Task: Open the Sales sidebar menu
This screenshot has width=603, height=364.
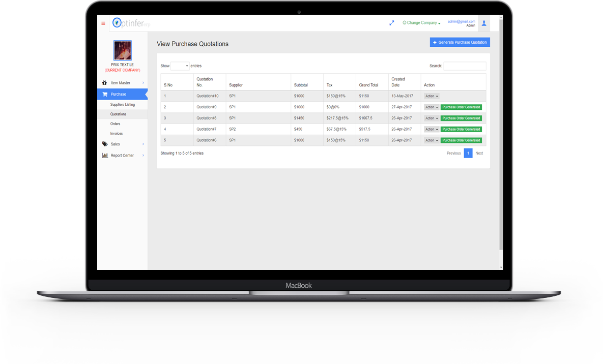Action: [x=122, y=144]
